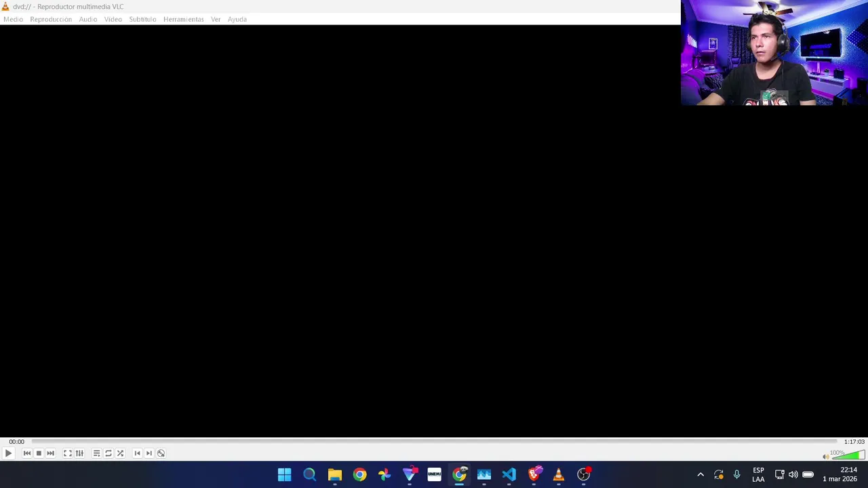Viewport: 868px width, 488px height.
Task: Switch keyboard language ESP LAA
Action: (758, 474)
